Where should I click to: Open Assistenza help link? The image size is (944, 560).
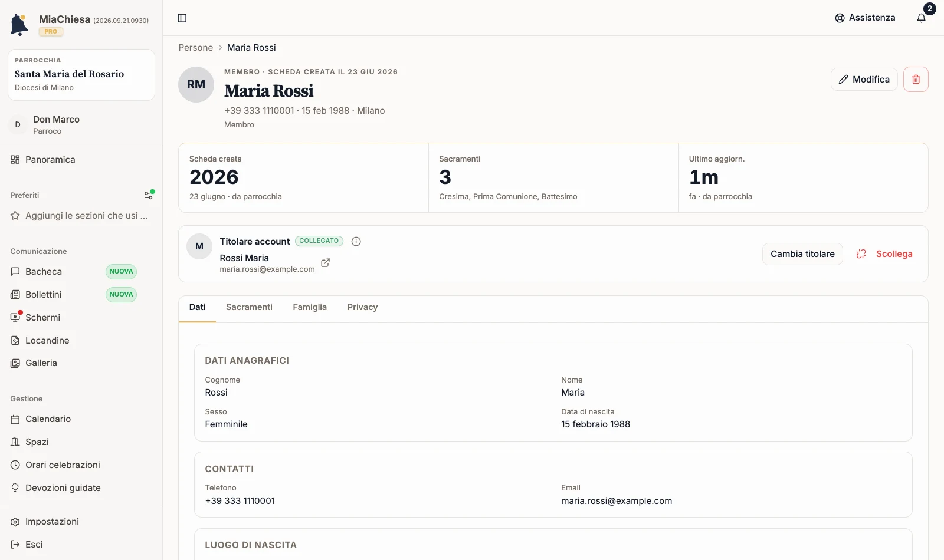pos(865,18)
